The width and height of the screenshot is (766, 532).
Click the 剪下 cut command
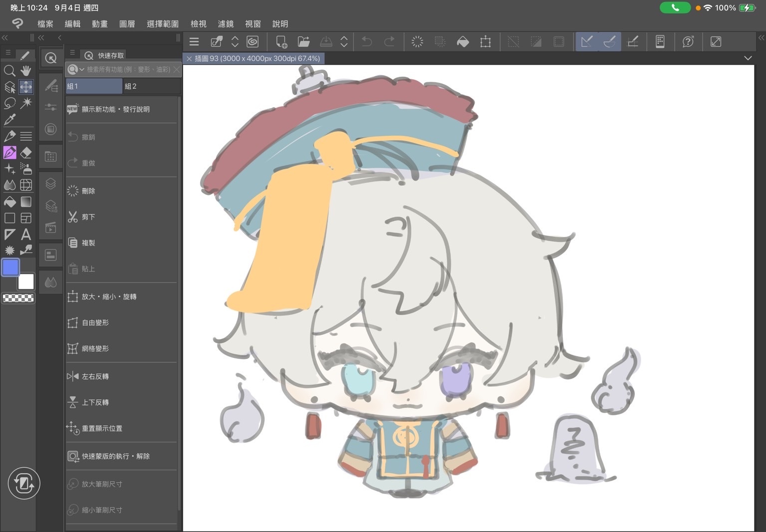[121, 217]
